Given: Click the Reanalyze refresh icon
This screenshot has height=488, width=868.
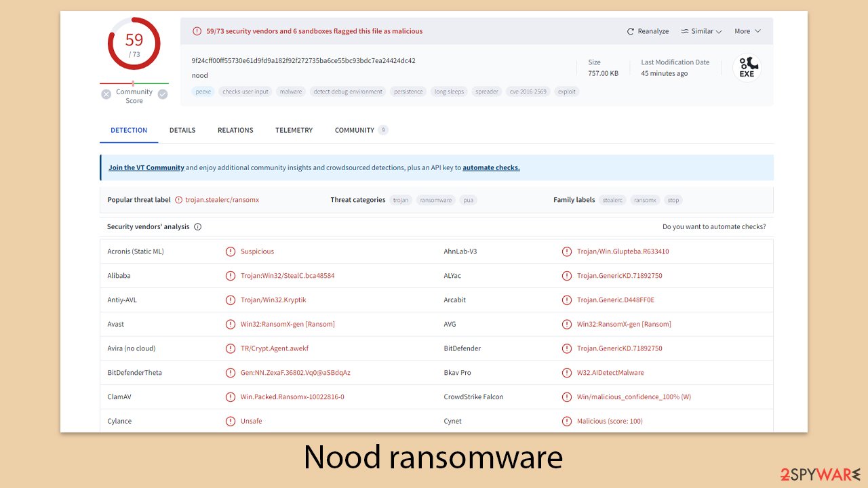Looking at the screenshot, I should pos(631,30).
